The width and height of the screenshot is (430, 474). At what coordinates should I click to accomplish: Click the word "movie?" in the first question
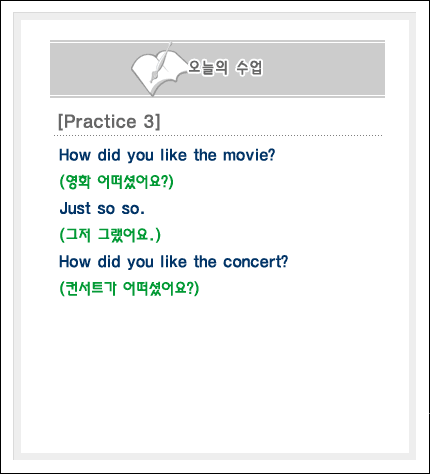point(249,155)
